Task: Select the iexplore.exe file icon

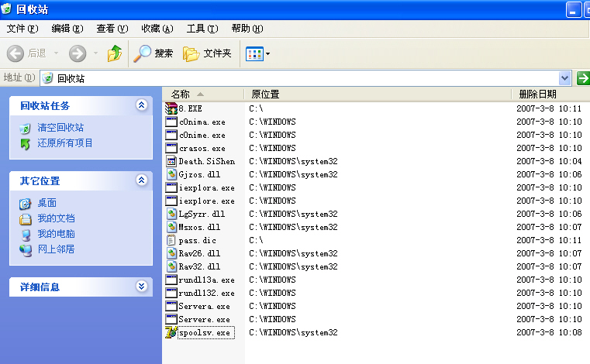Action: [171, 201]
